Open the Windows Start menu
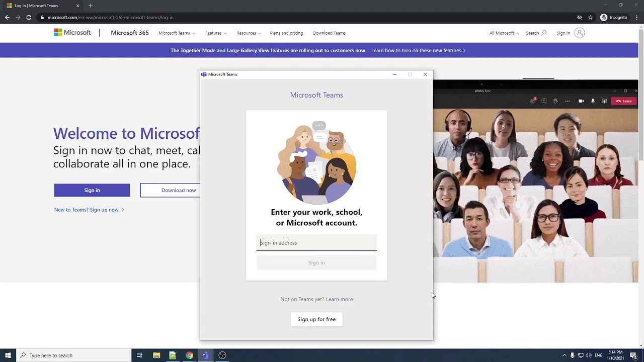Viewport: 644px width, 362px height. click(x=8, y=355)
